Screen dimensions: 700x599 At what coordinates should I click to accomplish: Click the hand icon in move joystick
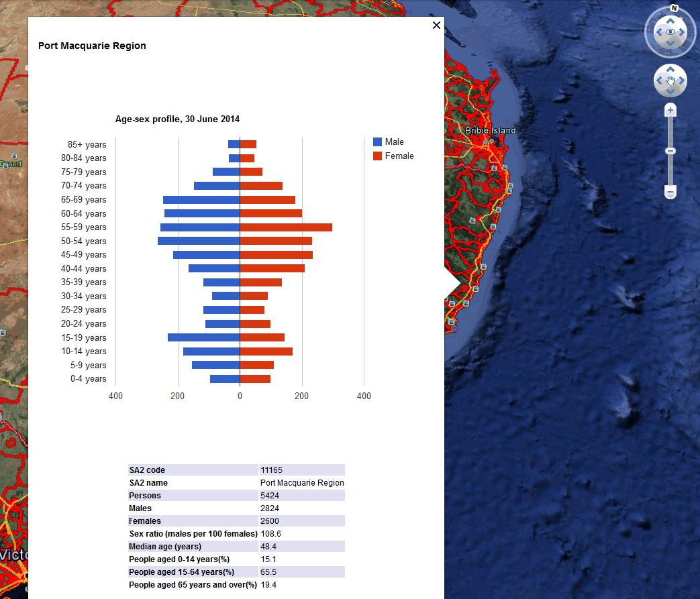pyautogui.click(x=670, y=81)
